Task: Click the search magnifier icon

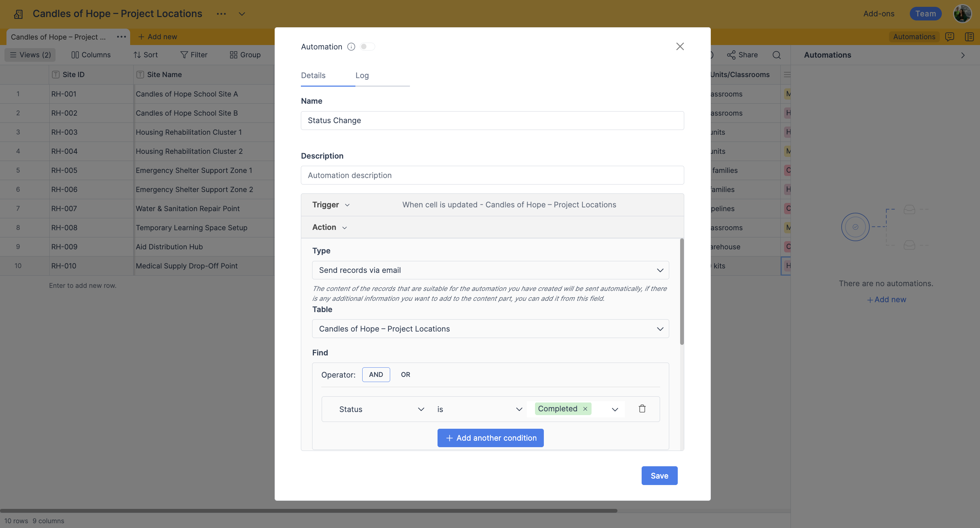Action: (777, 55)
